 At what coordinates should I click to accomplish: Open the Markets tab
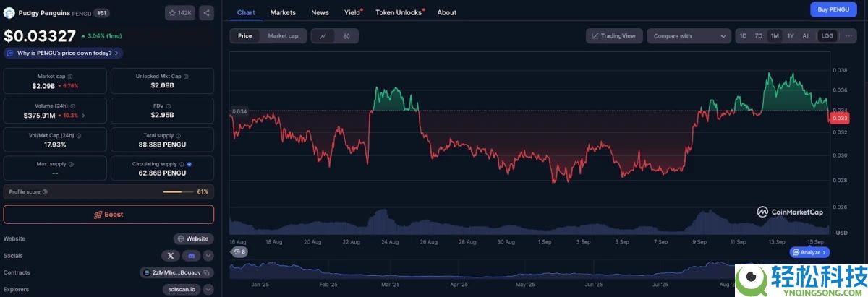click(x=283, y=12)
